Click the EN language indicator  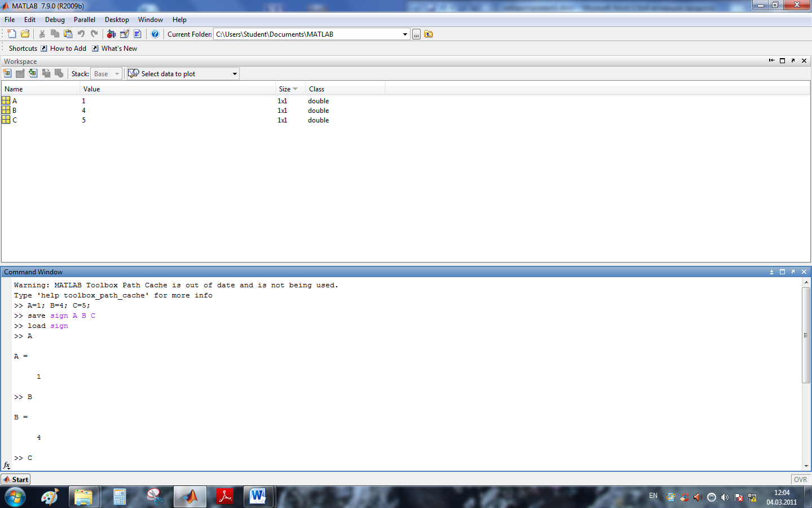[x=653, y=496]
